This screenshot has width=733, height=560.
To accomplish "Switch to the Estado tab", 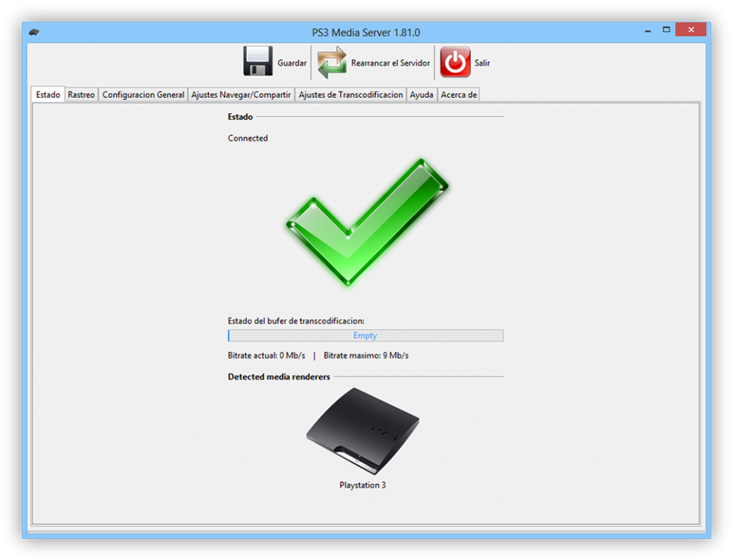I will 48,94.
